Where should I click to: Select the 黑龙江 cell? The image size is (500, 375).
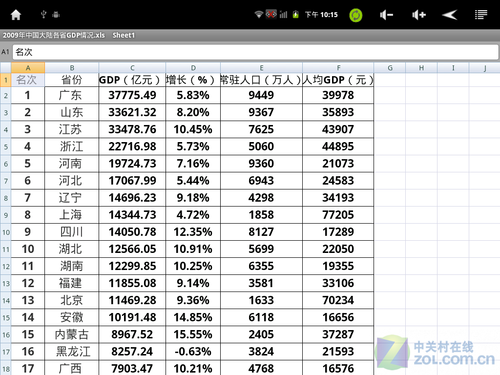point(72,352)
